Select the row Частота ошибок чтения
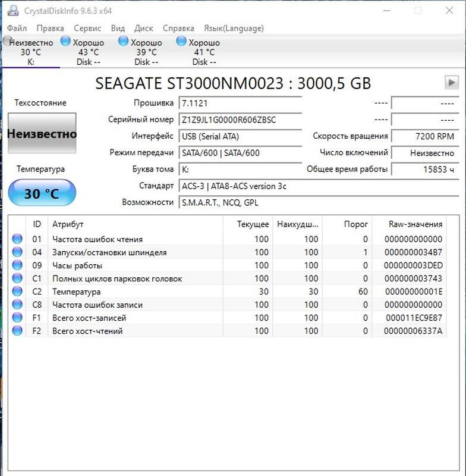This screenshot has height=476, width=466. point(228,239)
